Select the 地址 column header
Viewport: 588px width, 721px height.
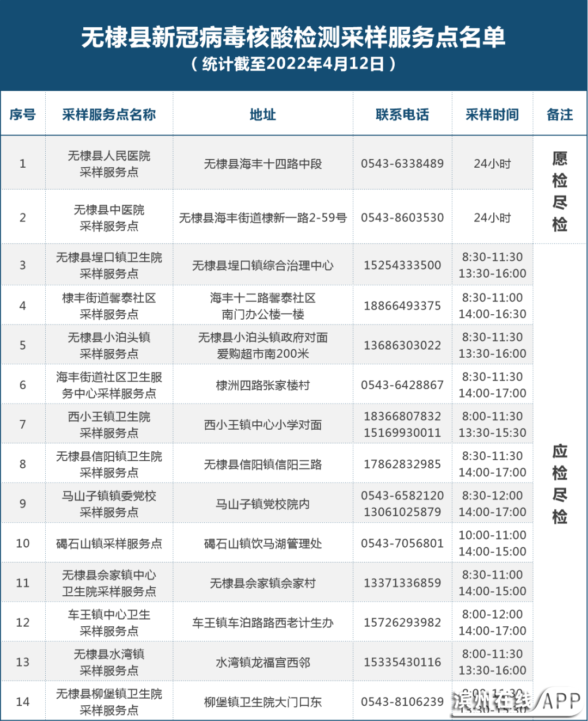262,114
